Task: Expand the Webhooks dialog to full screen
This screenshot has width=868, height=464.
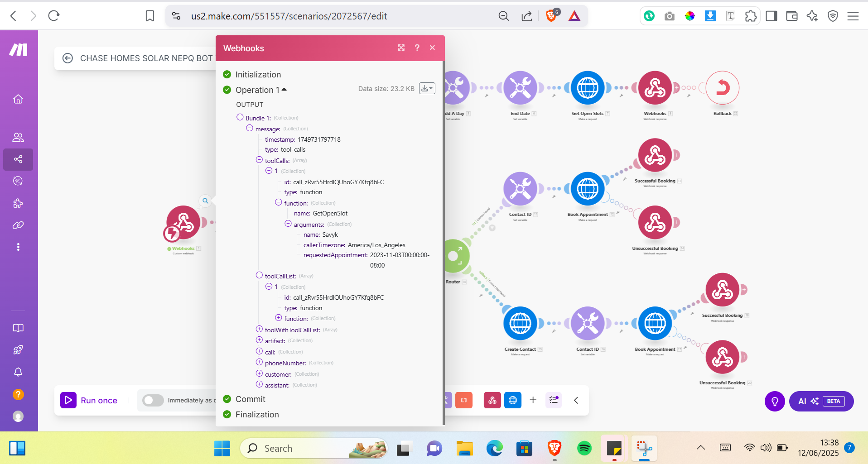Action: 401,48
